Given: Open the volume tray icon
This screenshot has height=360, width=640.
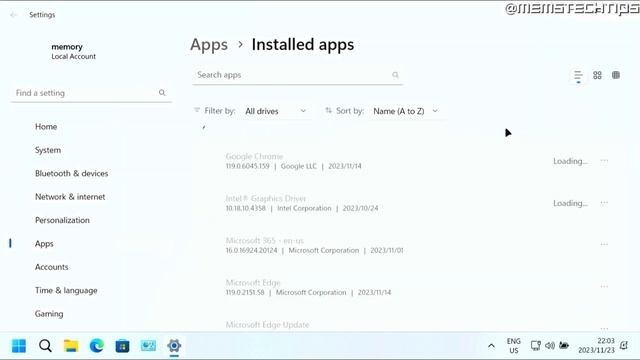Looking at the screenshot, I should pyautogui.click(x=550, y=346).
